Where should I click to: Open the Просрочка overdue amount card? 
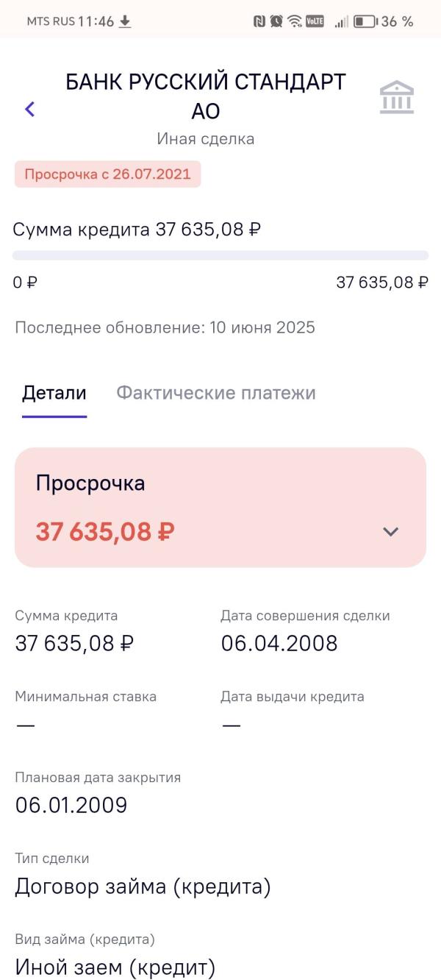click(x=220, y=508)
